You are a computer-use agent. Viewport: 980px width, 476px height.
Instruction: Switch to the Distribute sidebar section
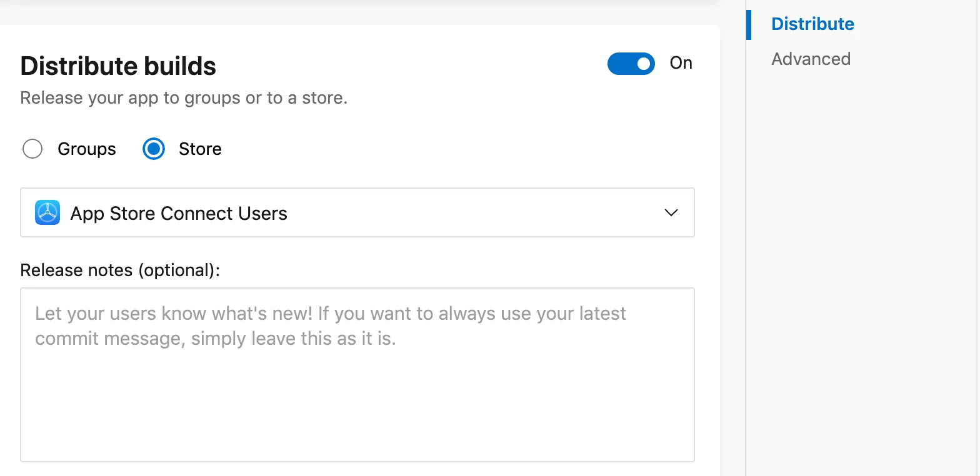click(812, 24)
